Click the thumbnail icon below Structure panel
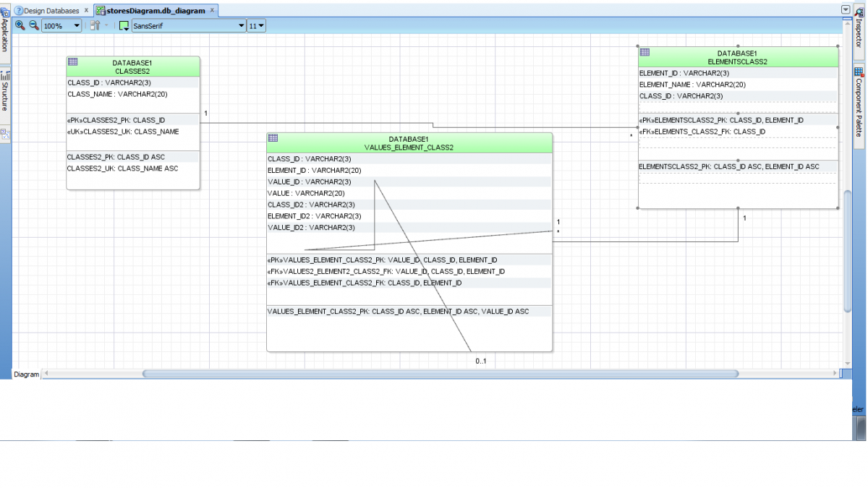 point(5,134)
